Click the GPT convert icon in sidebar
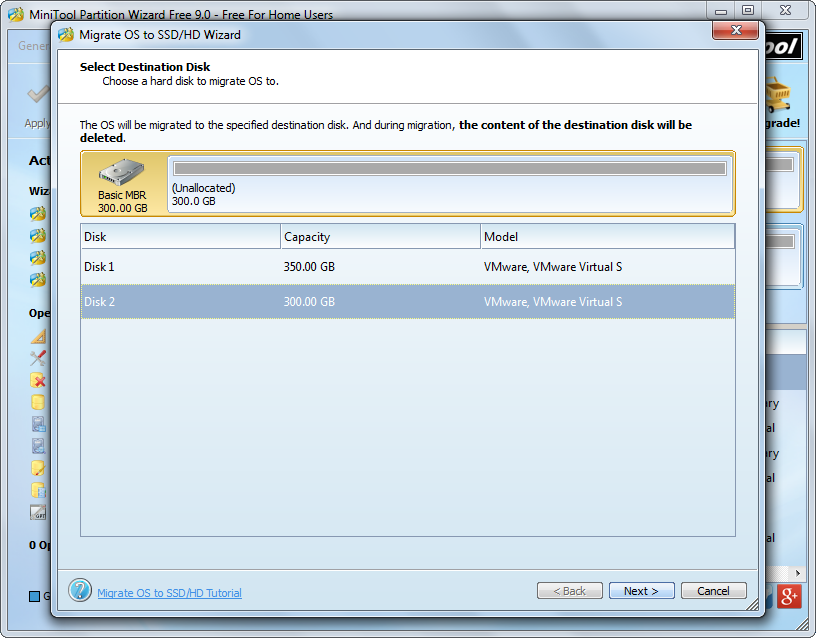 pos(38,513)
